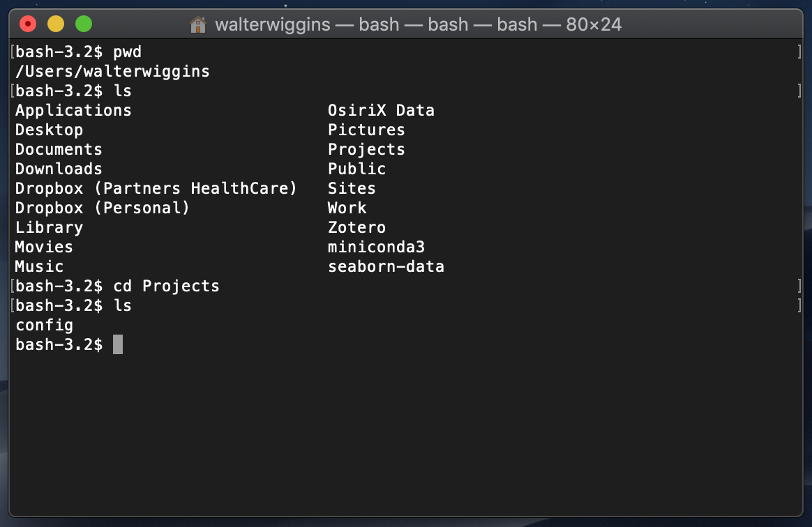Click 'Dropbox (Personal)' in the listing
Viewport: 812px width, 527px height.
click(103, 208)
